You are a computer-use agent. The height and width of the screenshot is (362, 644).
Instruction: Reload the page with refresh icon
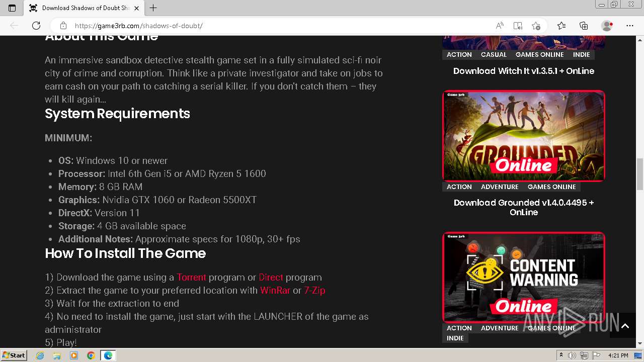[36, 26]
